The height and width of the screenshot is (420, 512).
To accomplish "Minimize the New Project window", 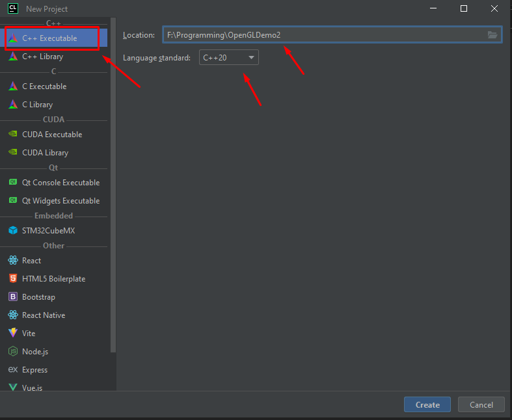I will click(x=433, y=8).
